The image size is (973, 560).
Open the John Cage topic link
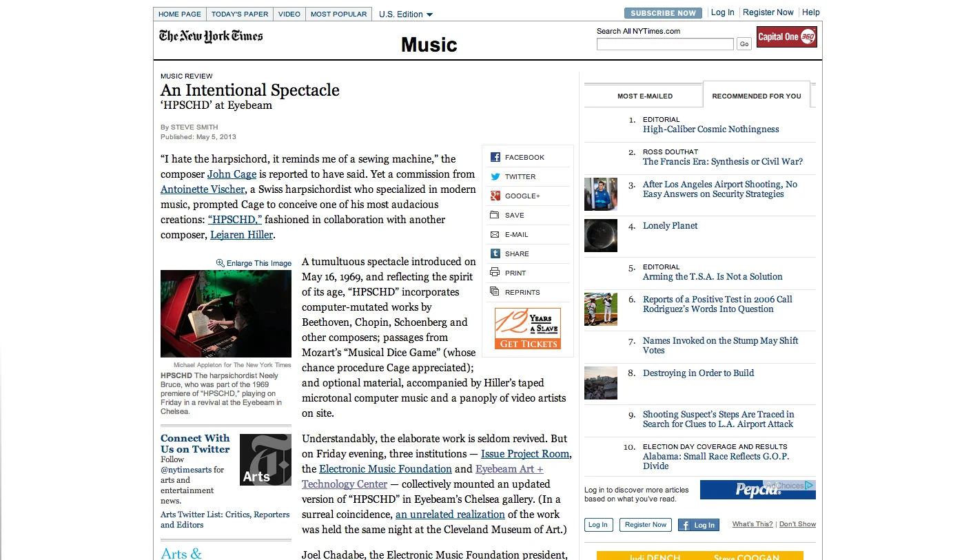click(232, 174)
